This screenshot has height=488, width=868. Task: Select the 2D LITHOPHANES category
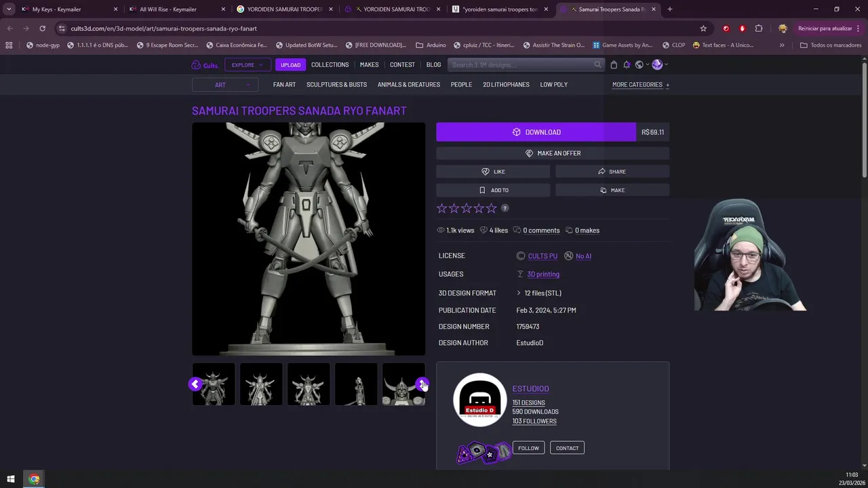tap(506, 85)
